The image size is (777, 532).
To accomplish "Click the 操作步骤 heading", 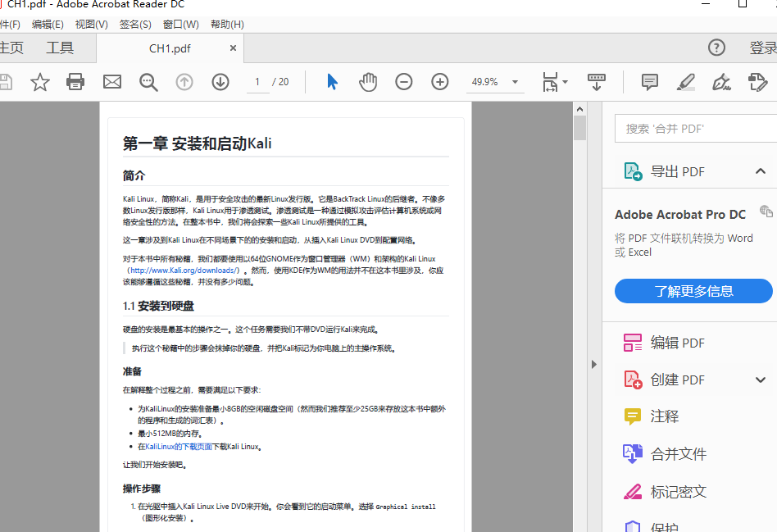I will tap(142, 489).
